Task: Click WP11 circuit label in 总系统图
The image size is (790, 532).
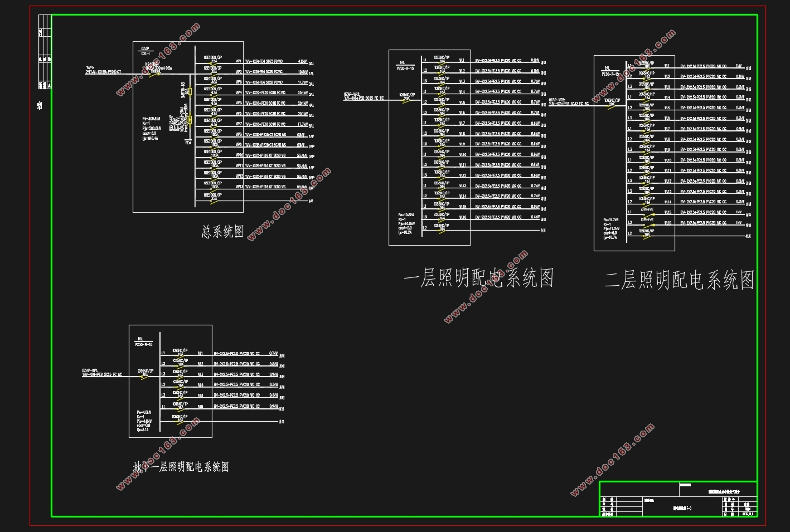Action: coord(239,165)
